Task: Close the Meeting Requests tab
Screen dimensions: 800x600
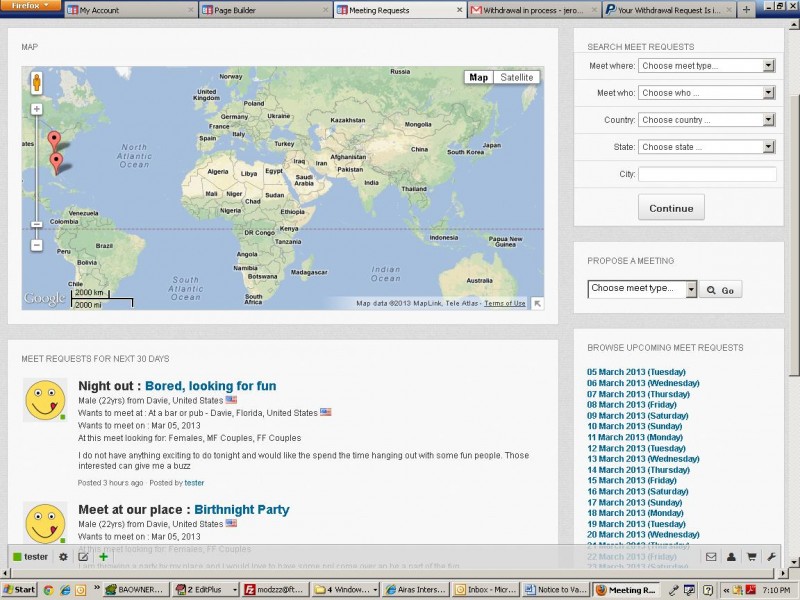Action: click(x=459, y=10)
